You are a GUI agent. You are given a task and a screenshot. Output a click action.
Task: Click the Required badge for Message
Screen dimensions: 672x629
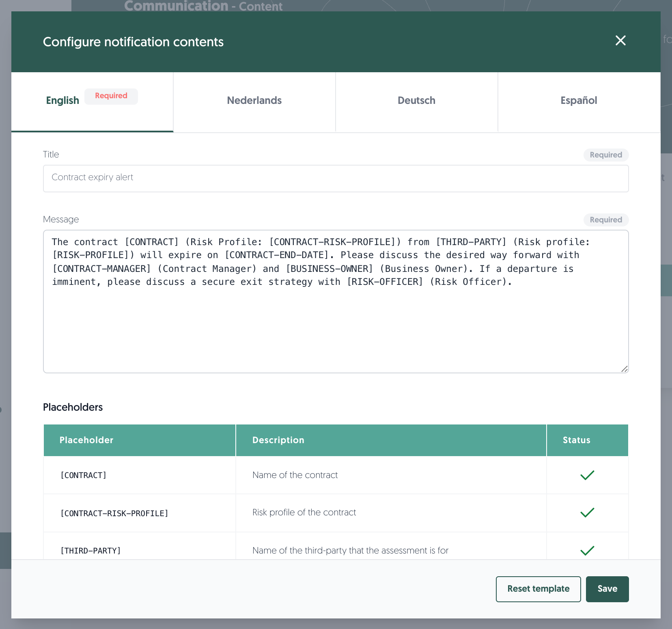(606, 220)
